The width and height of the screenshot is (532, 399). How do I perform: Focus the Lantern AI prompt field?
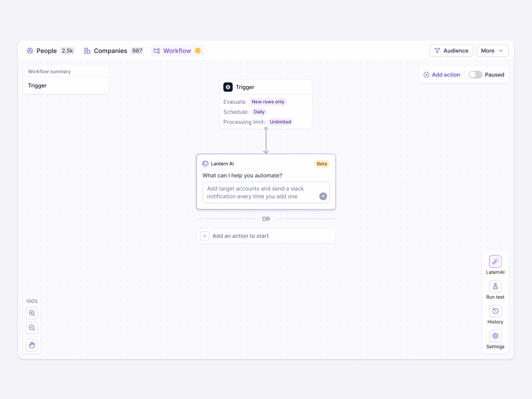pyautogui.click(x=266, y=192)
